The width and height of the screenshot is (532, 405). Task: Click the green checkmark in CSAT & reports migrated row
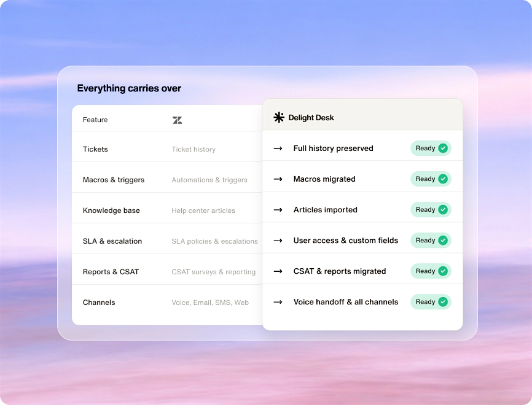click(x=443, y=271)
